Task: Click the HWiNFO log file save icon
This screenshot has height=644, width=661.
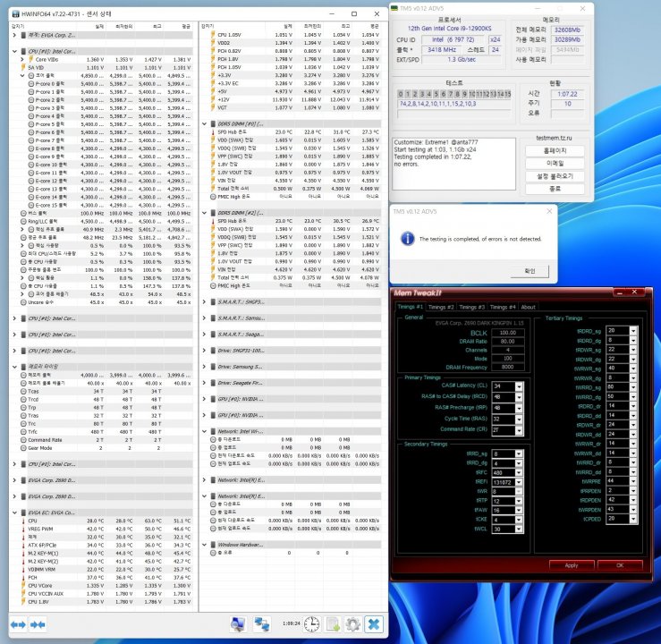Action: [333, 623]
